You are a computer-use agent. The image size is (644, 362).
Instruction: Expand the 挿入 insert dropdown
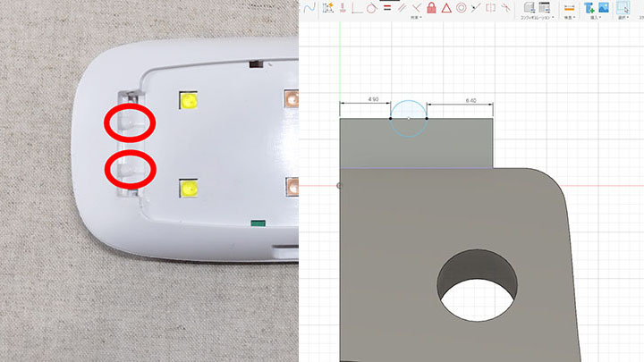tap(596, 18)
